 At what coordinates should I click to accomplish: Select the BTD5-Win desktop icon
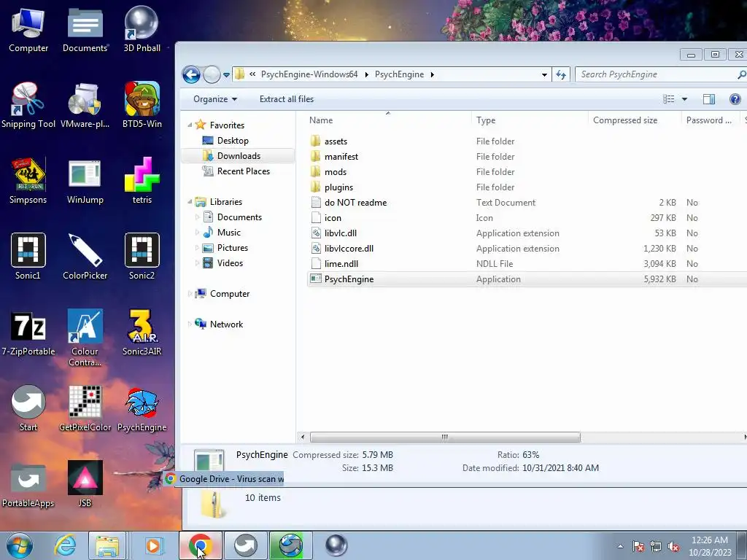pos(142,106)
